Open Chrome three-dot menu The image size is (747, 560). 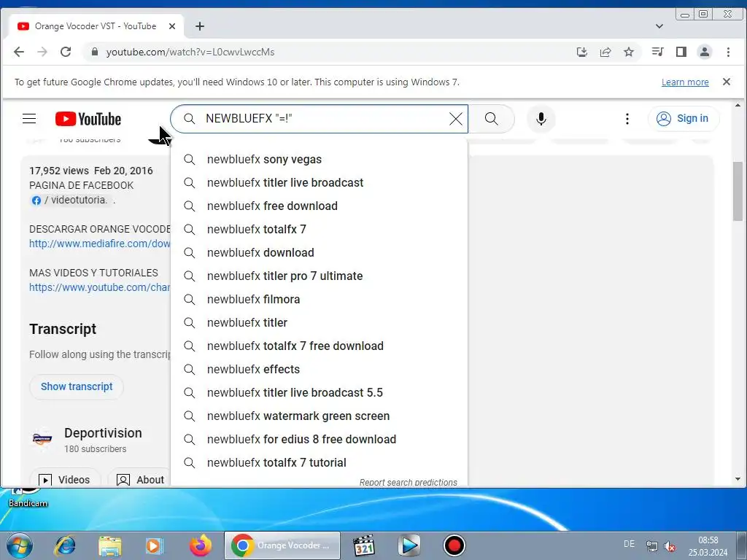pos(728,52)
